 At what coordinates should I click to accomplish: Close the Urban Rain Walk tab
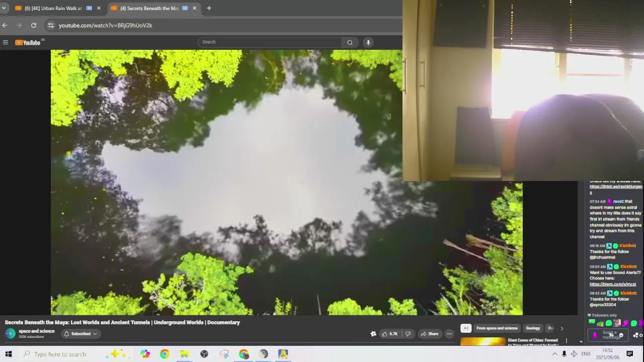click(99, 8)
